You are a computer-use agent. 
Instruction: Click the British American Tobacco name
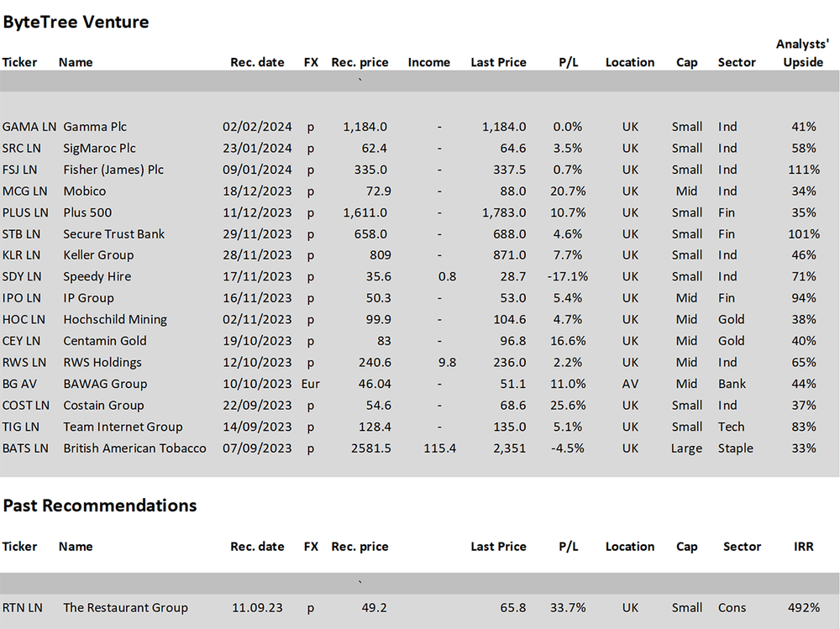point(134,448)
